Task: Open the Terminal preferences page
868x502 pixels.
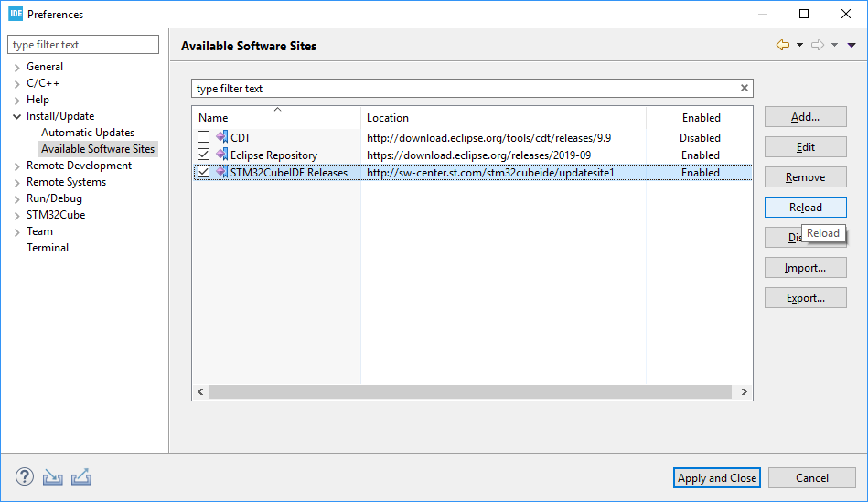Action: pyautogui.click(x=48, y=248)
